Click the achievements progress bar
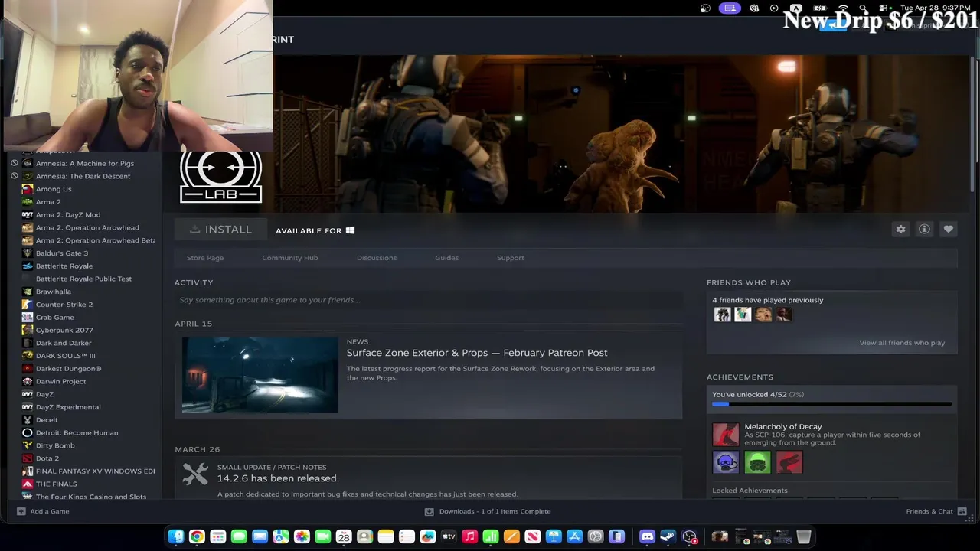This screenshot has height=551, width=980. pos(831,404)
